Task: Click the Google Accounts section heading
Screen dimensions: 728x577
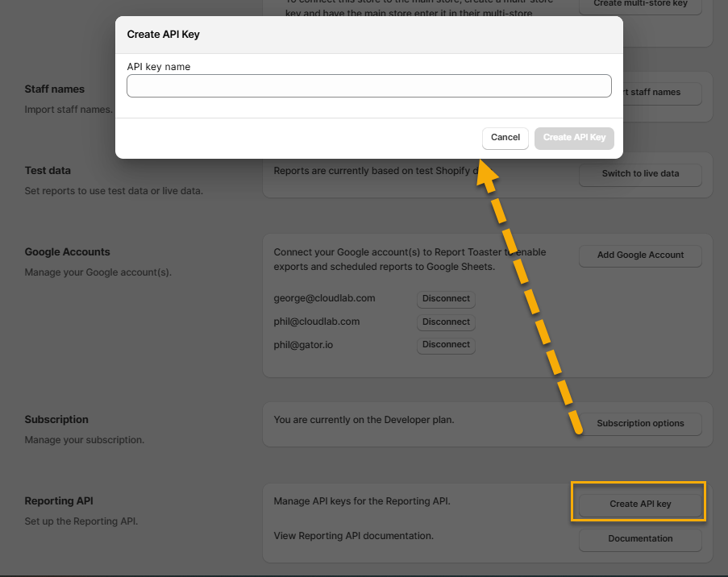Action: coord(68,251)
